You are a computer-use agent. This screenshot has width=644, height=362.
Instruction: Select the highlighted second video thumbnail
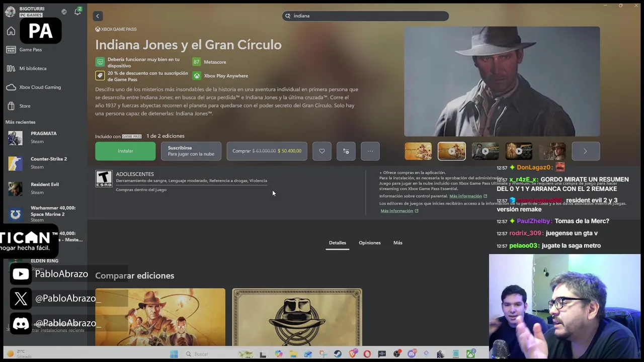tap(452, 151)
